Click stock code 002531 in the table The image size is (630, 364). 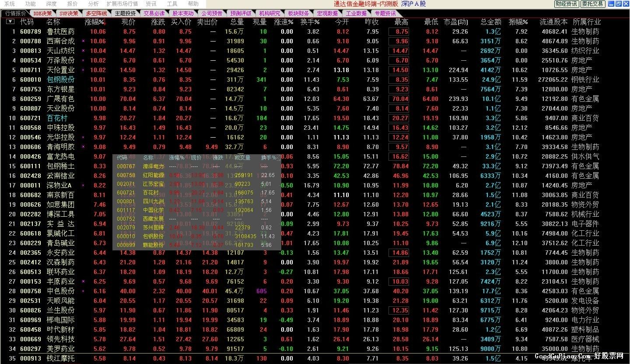[x=31, y=301]
